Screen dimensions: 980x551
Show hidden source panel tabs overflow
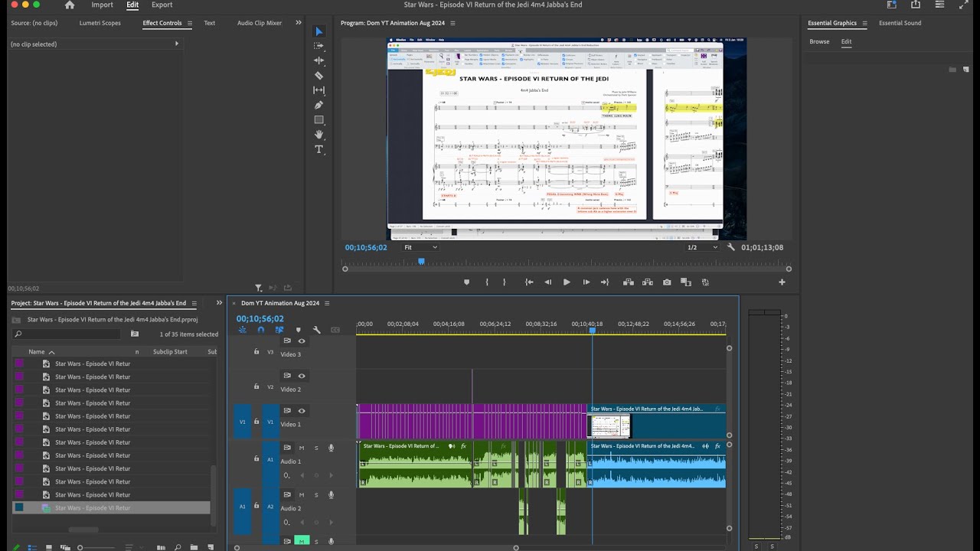299,23
